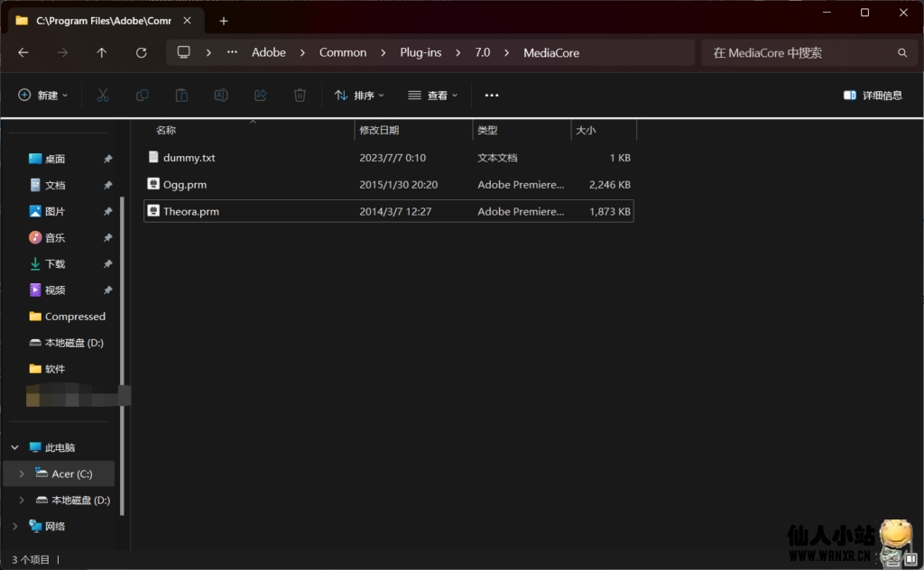Screen dimensions: 924x570
Task: Open the 查看 view dropdown
Action: point(432,95)
